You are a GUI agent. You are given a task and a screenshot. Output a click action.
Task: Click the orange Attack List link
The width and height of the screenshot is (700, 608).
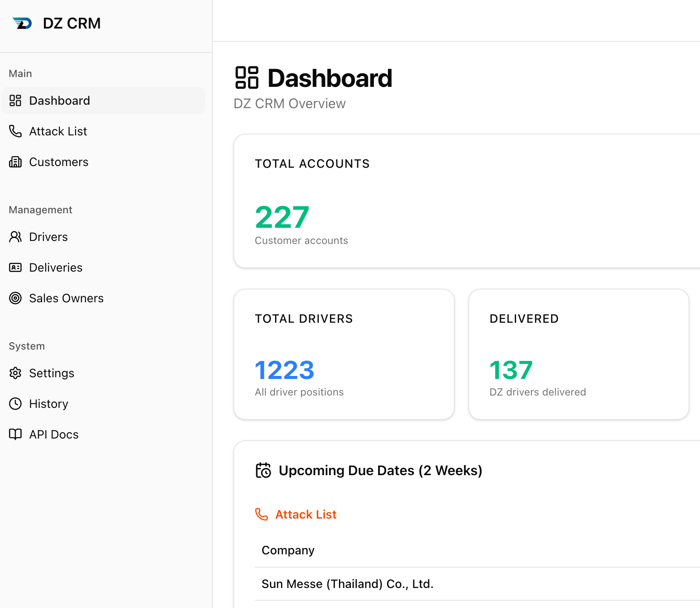306,514
